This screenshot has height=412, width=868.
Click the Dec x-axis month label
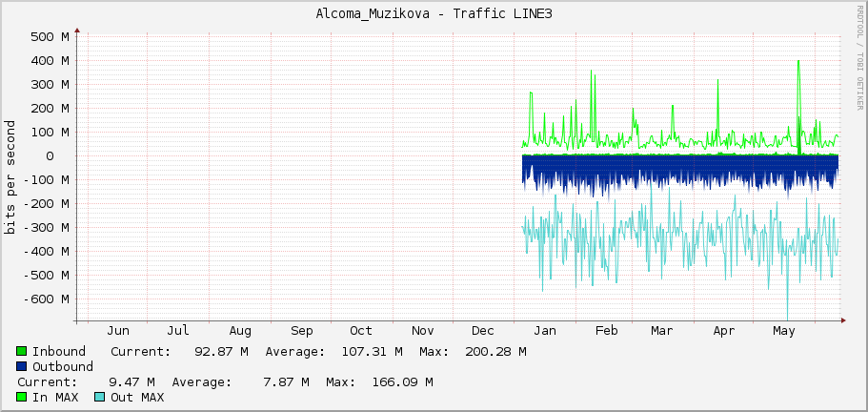click(483, 331)
